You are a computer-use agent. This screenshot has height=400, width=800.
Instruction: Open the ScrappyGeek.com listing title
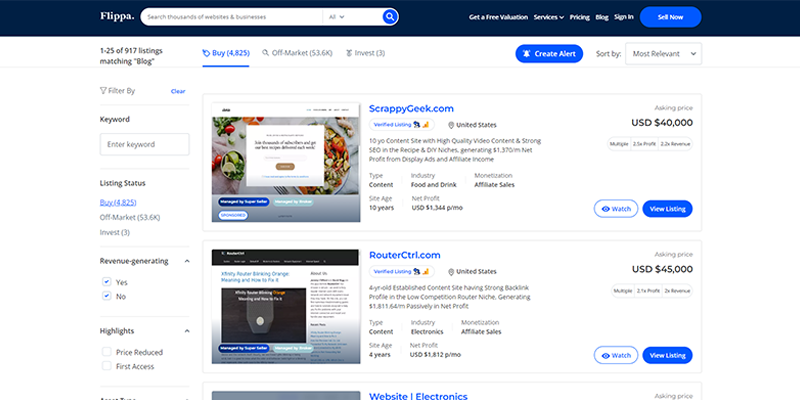point(411,109)
